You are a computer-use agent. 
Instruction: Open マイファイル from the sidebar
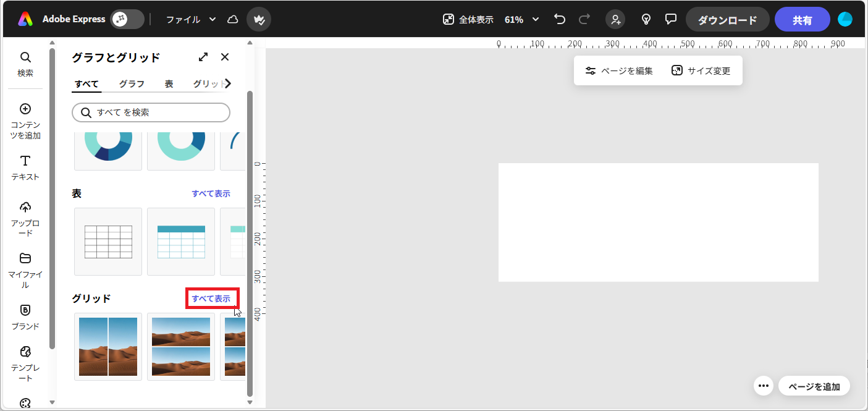pos(25,270)
